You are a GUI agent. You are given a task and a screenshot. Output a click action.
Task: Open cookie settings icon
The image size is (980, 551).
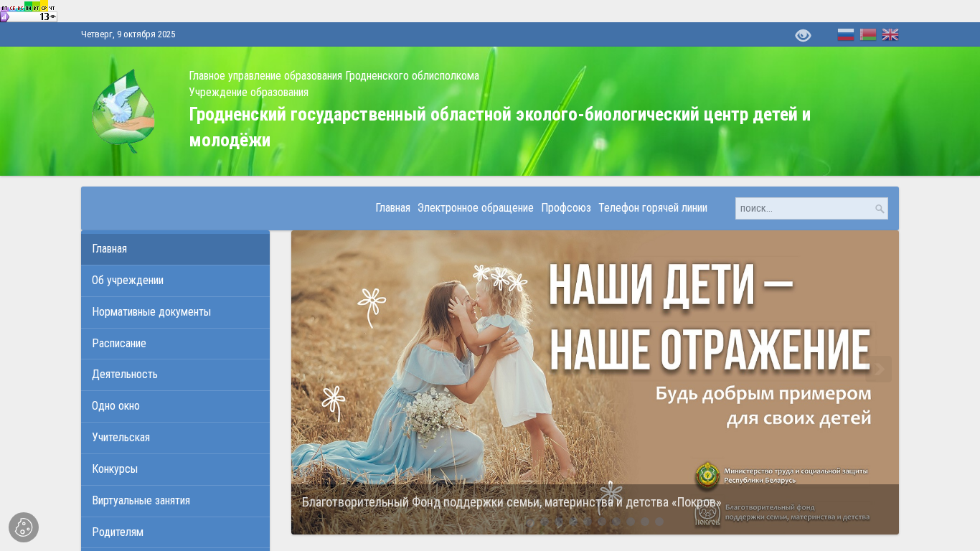click(24, 527)
